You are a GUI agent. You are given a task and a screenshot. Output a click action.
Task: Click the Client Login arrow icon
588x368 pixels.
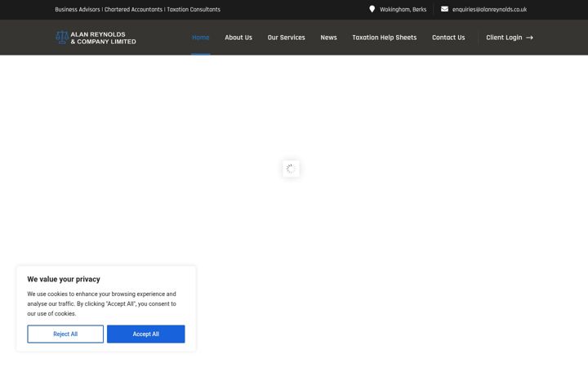pos(529,38)
